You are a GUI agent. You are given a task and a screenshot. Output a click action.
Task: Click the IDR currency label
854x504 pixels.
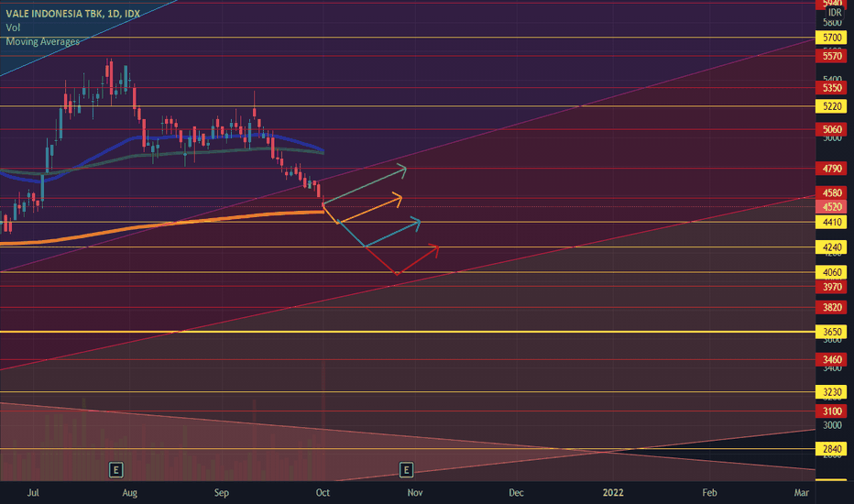[x=835, y=13]
